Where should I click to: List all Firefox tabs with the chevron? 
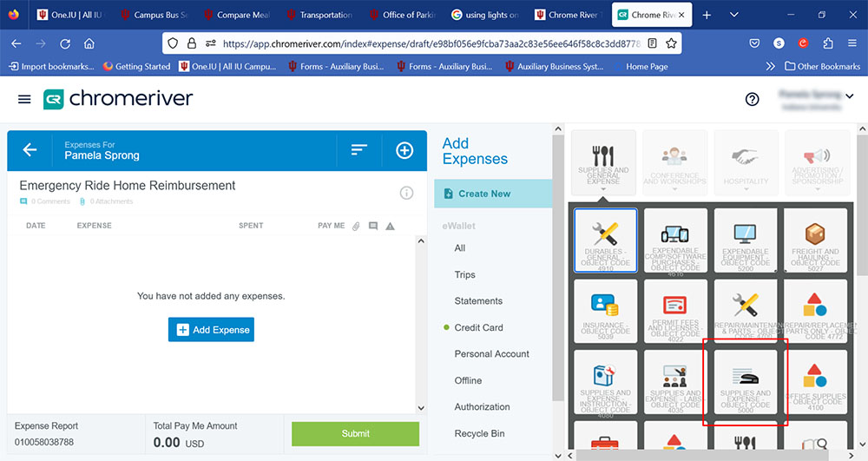pyautogui.click(x=734, y=15)
